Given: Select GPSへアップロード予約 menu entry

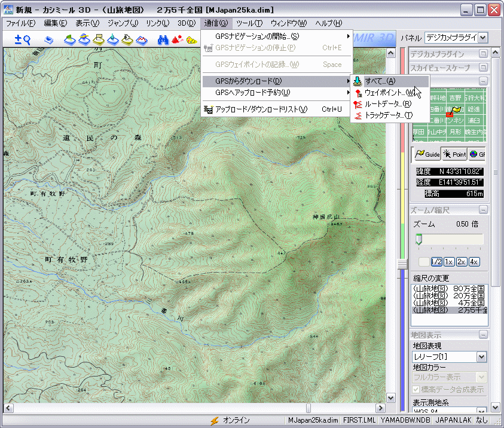Looking at the screenshot, I should (x=276, y=93).
